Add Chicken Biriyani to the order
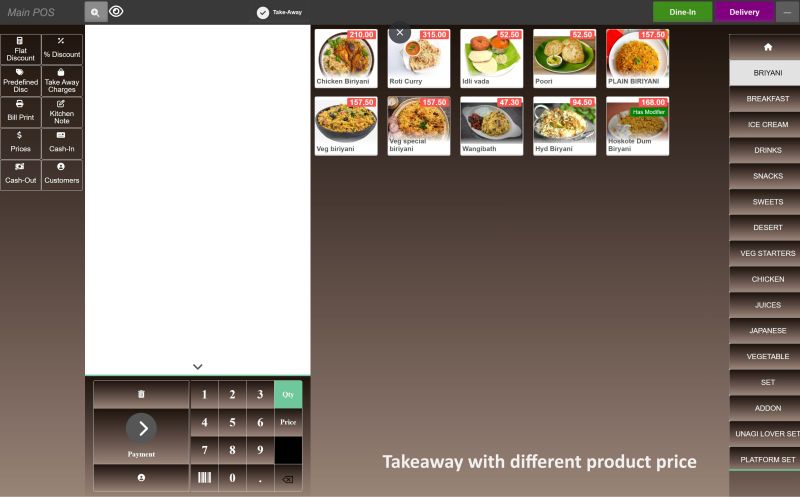This screenshot has height=497, width=800. click(346, 58)
